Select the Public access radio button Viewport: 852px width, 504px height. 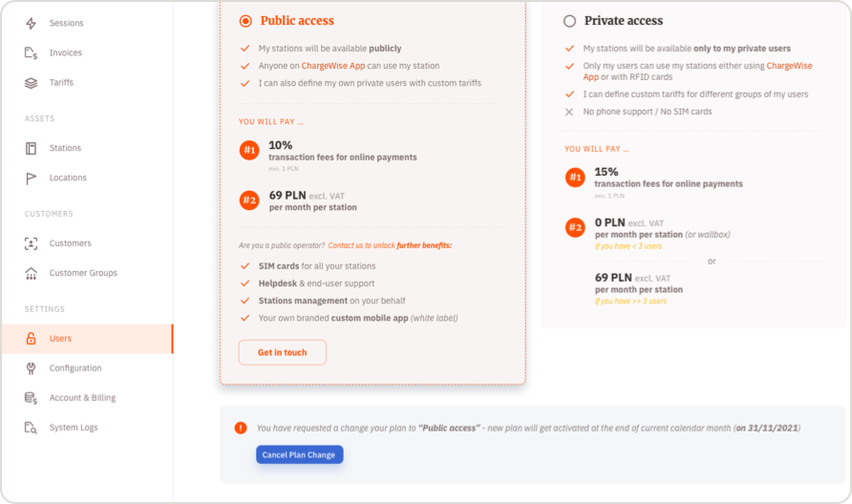coord(245,21)
